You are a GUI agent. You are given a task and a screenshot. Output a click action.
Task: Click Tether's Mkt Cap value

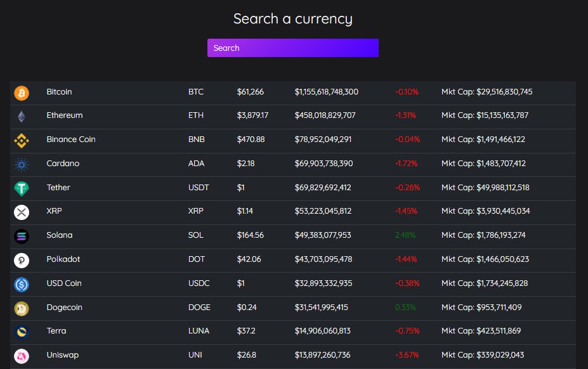pos(485,188)
